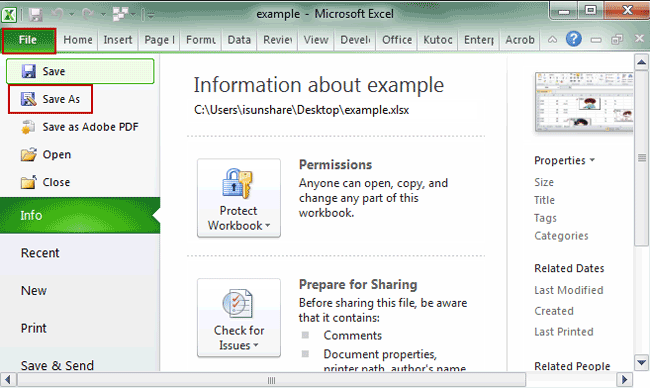Open the View ribbon tab
650x388 pixels.
click(316, 40)
